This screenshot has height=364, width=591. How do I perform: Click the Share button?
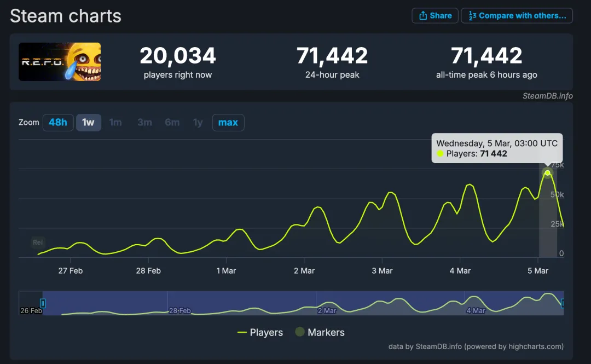pyautogui.click(x=435, y=15)
